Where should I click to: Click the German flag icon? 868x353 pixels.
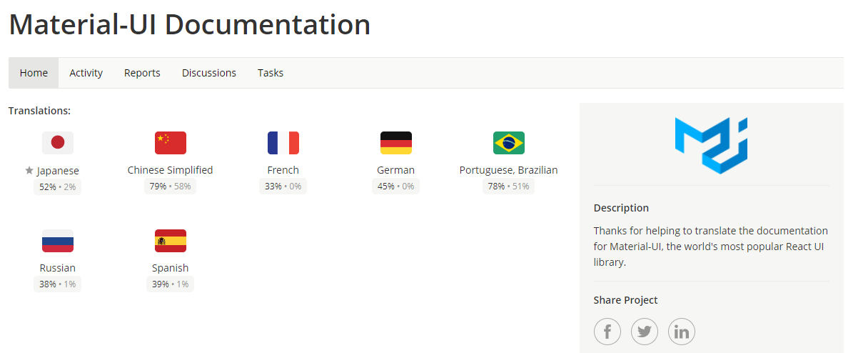click(396, 143)
